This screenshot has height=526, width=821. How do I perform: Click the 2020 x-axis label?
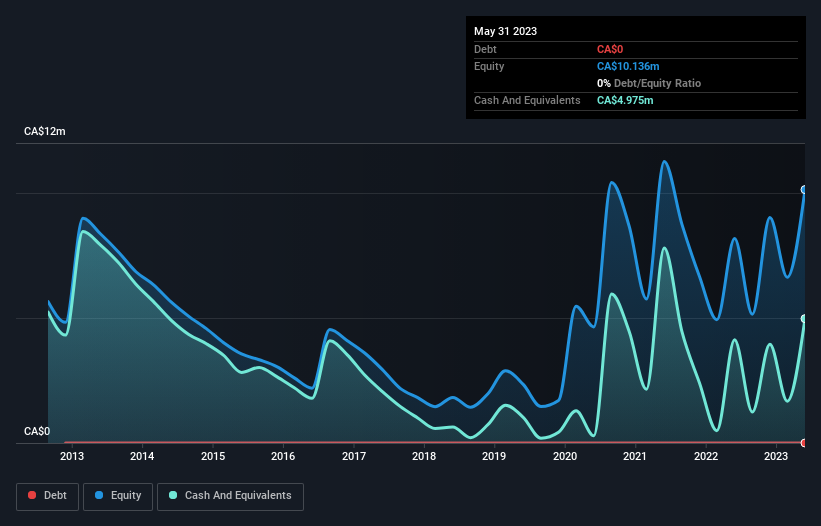tap(565, 456)
